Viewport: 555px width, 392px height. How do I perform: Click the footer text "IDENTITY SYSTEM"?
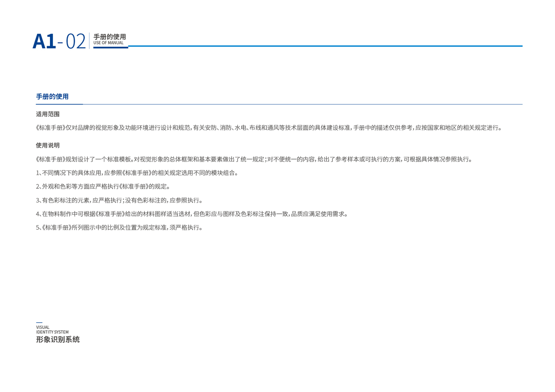tap(52, 332)
